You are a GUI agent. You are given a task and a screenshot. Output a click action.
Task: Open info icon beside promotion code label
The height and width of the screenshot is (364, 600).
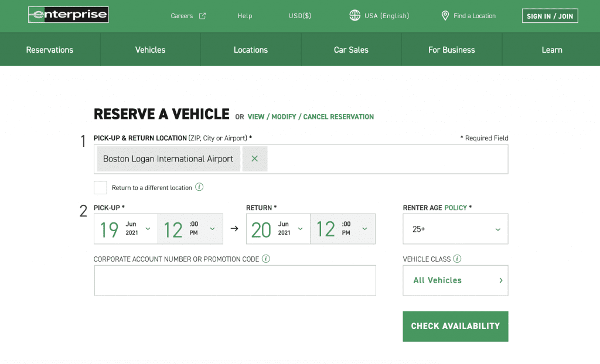coord(266,259)
